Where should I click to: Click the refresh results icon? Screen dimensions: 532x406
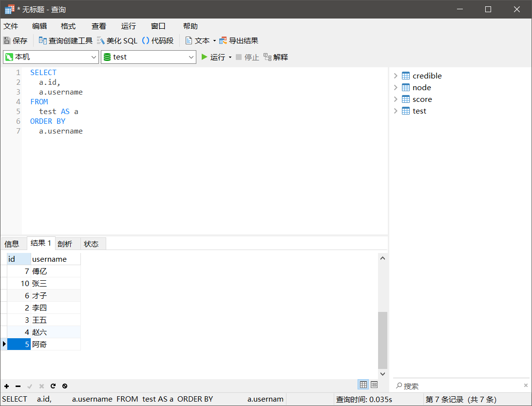tap(53, 386)
